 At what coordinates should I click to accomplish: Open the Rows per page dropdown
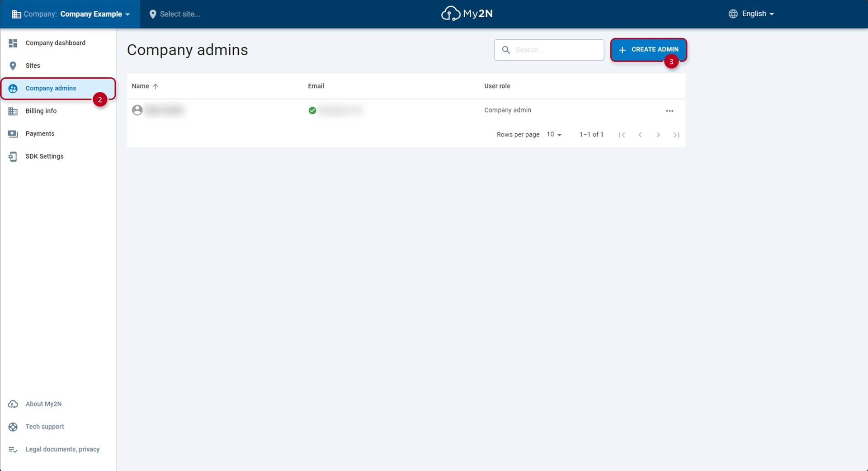554,135
